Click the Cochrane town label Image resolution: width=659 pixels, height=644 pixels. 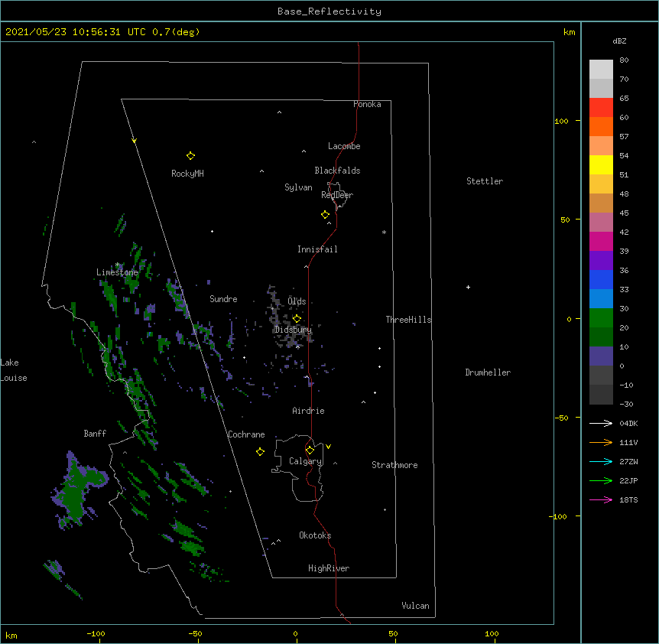246,434
